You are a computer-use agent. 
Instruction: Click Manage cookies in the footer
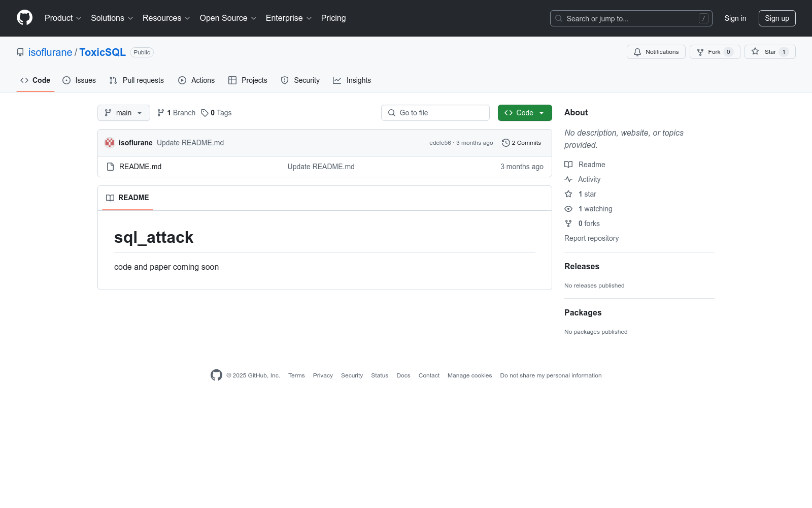[x=469, y=375]
